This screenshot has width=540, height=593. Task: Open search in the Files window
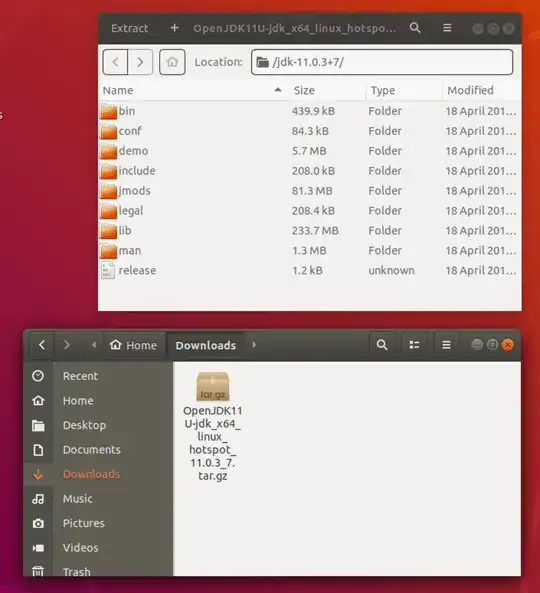click(382, 345)
